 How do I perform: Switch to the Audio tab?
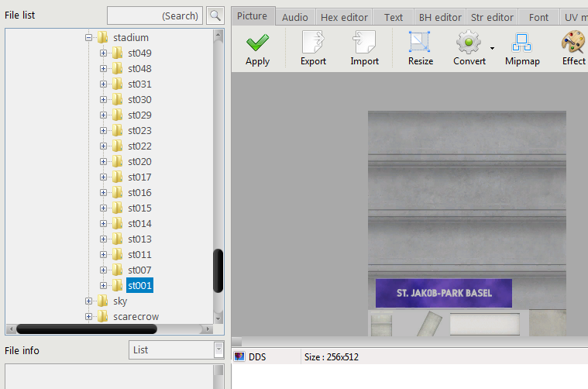[295, 17]
